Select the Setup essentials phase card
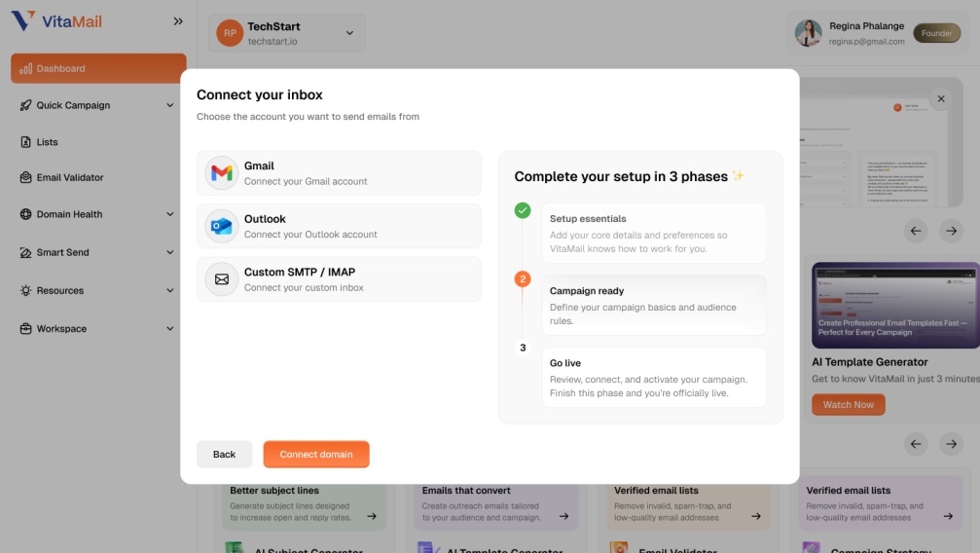This screenshot has height=553, width=980. click(x=654, y=234)
